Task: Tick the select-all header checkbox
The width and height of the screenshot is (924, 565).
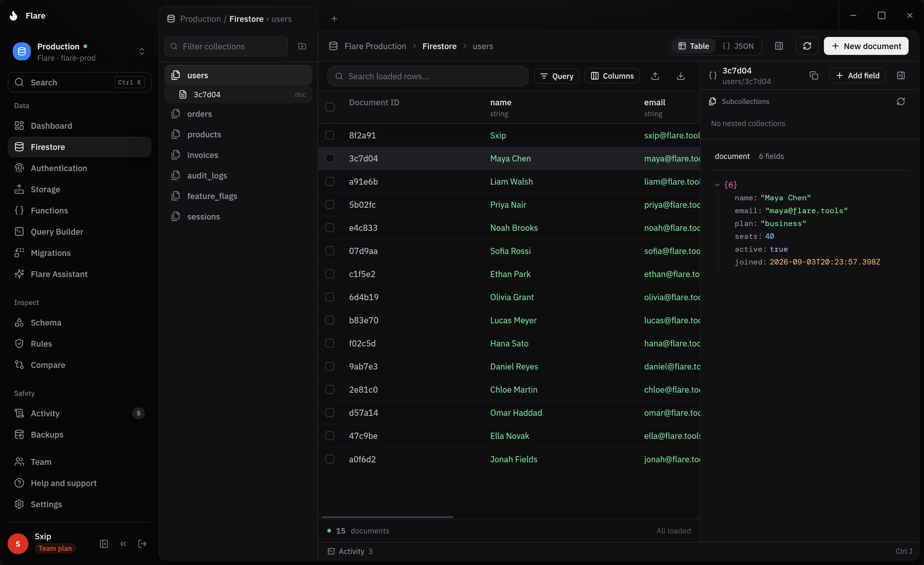Action: click(x=329, y=107)
